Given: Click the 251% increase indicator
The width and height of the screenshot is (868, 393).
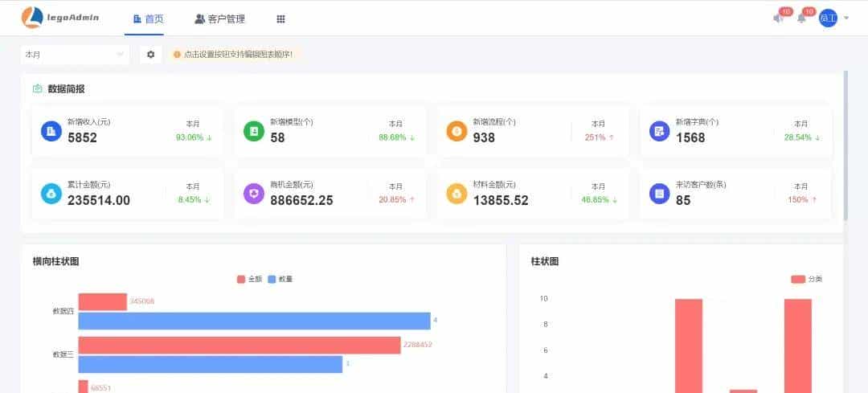Looking at the screenshot, I should pyautogui.click(x=600, y=137).
